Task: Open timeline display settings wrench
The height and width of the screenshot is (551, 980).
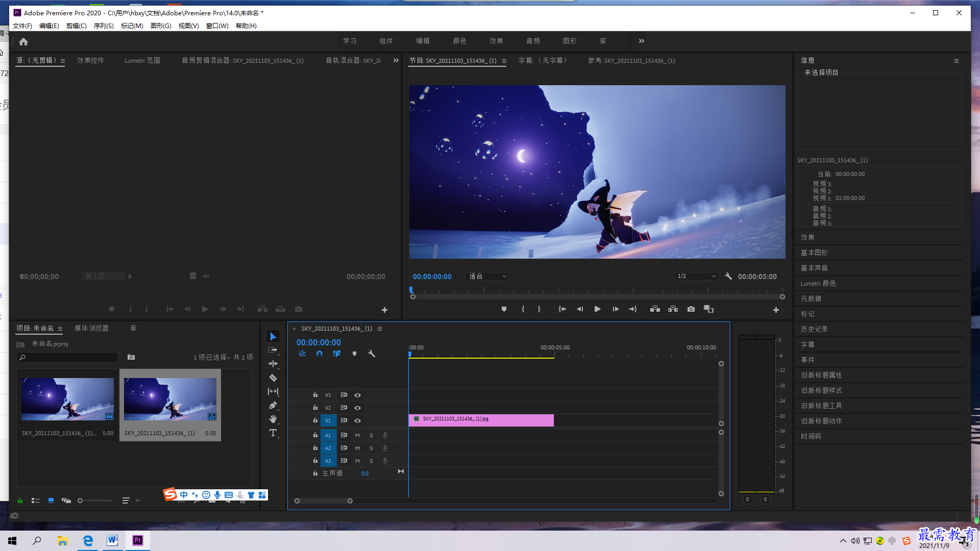Action: tap(372, 354)
